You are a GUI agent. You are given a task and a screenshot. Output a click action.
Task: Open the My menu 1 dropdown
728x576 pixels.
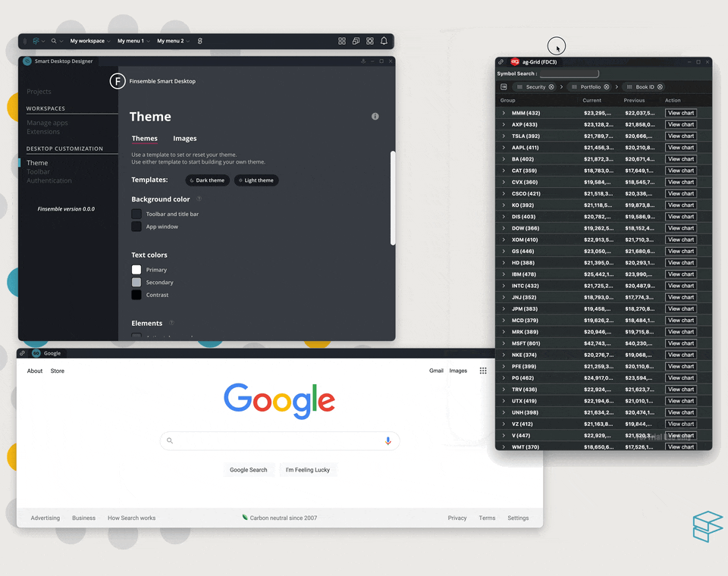(x=133, y=41)
